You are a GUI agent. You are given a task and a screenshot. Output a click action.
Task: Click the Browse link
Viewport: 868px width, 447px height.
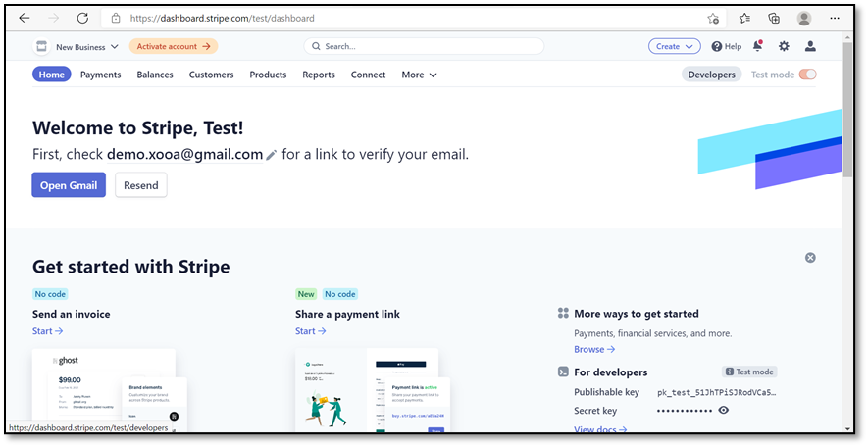point(594,349)
